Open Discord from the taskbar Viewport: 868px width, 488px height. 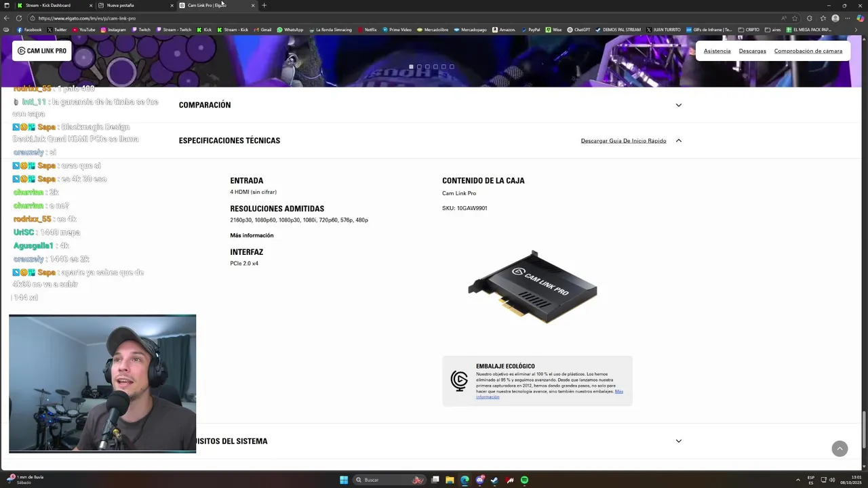click(x=479, y=480)
